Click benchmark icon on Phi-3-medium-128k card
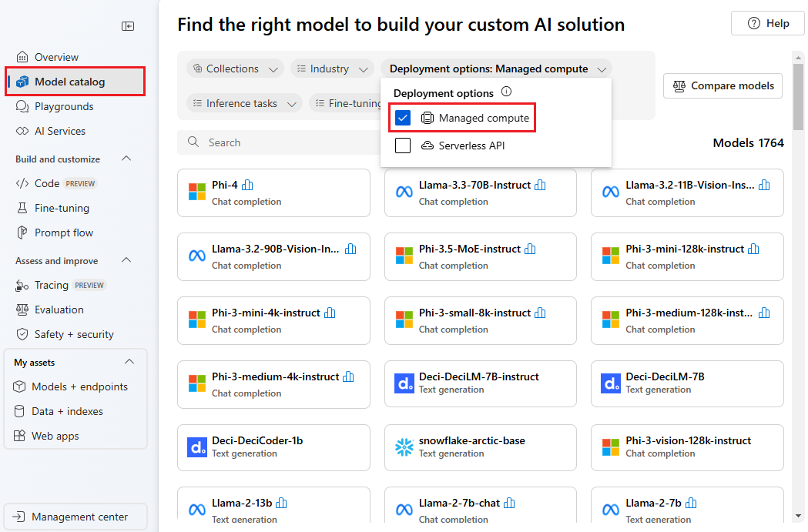 764,313
